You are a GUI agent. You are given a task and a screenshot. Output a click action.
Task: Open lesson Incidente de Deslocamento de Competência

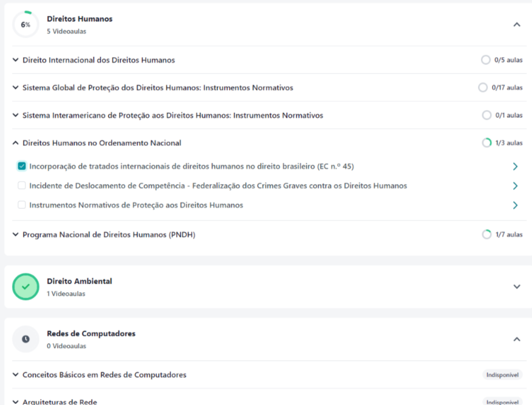tap(218, 186)
